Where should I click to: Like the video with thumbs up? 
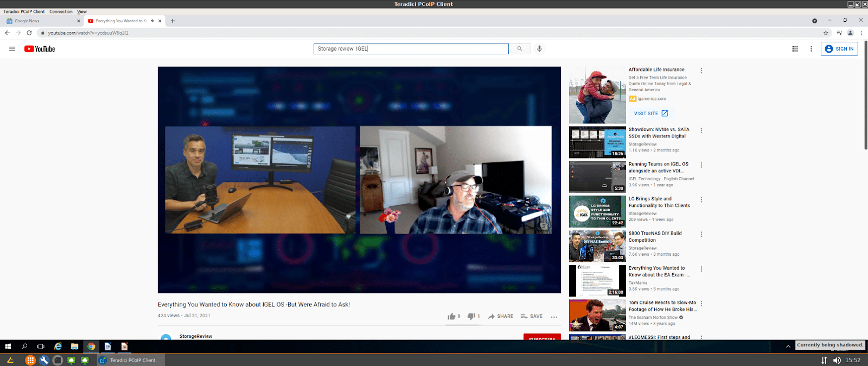451,316
